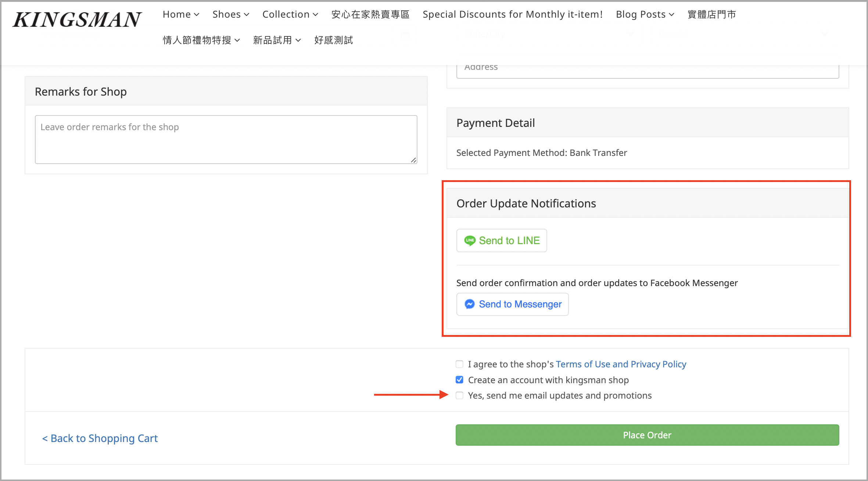The height and width of the screenshot is (481, 868).
Task: Click the KINGSMAN logo
Action: coord(77,20)
